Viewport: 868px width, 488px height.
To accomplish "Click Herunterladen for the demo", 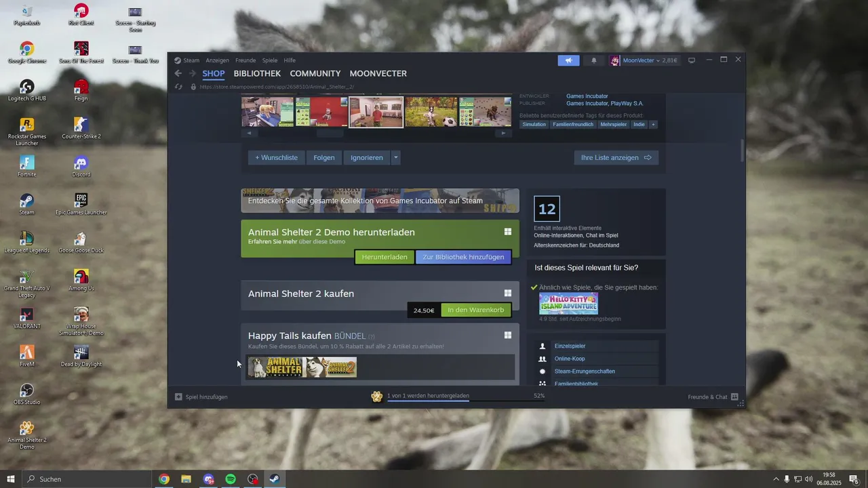I will click(384, 257).
